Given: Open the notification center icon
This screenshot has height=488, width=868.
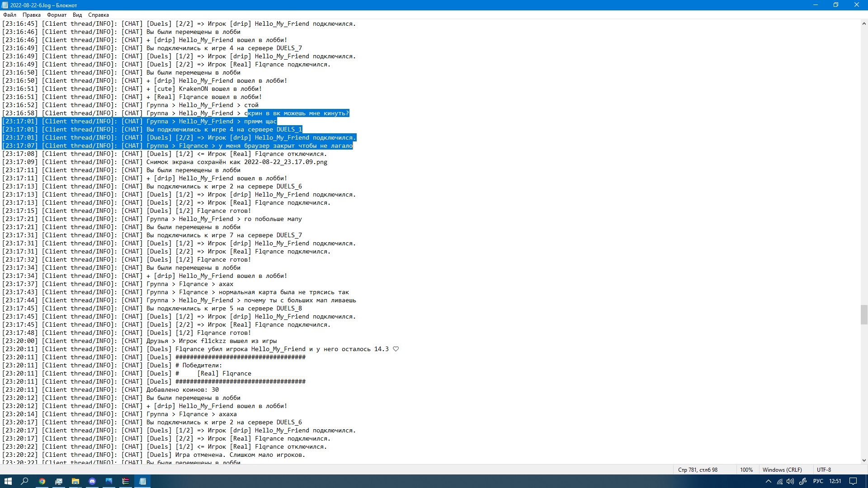Looking at the screenshot, I should 853,481.
